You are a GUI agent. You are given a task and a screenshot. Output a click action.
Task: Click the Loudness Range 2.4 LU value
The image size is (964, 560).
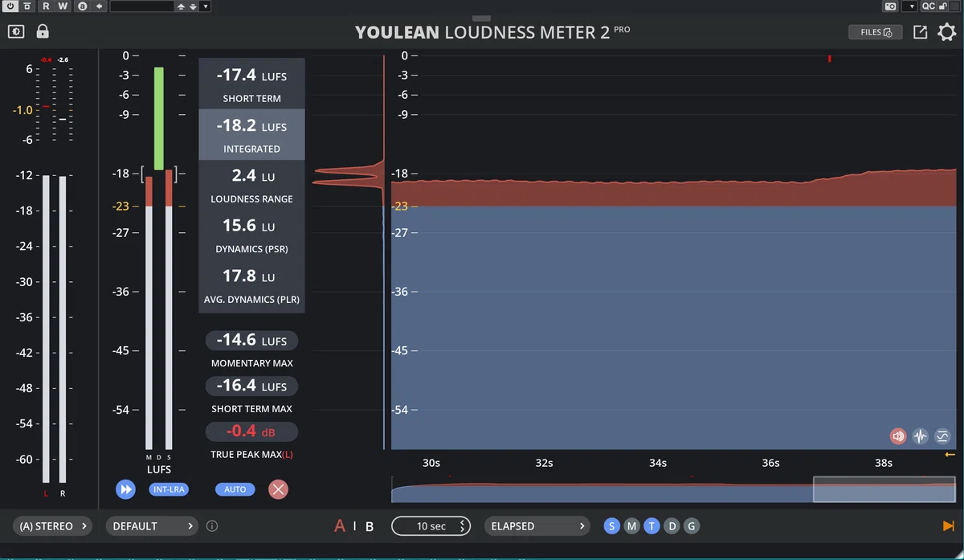click(251, 184)
